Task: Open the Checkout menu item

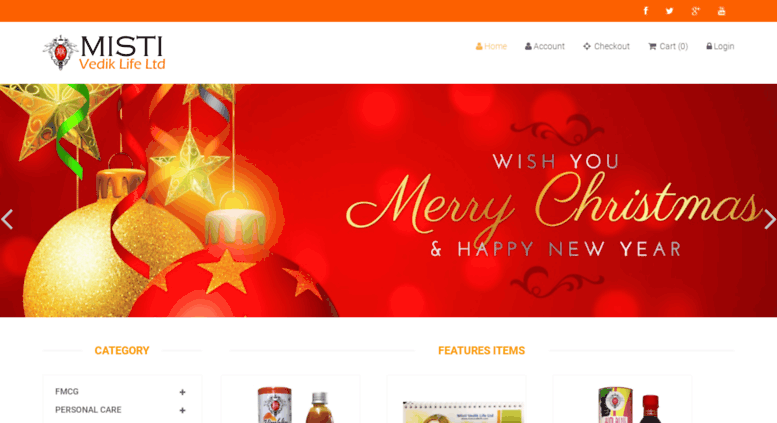Action: (606, 46)
